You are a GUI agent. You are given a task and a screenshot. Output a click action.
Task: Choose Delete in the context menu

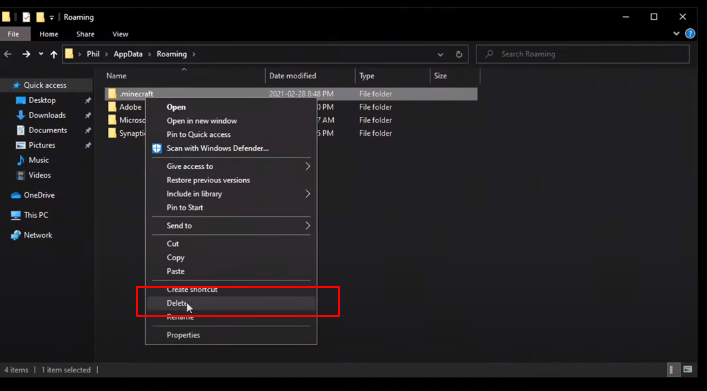point(231,303)
